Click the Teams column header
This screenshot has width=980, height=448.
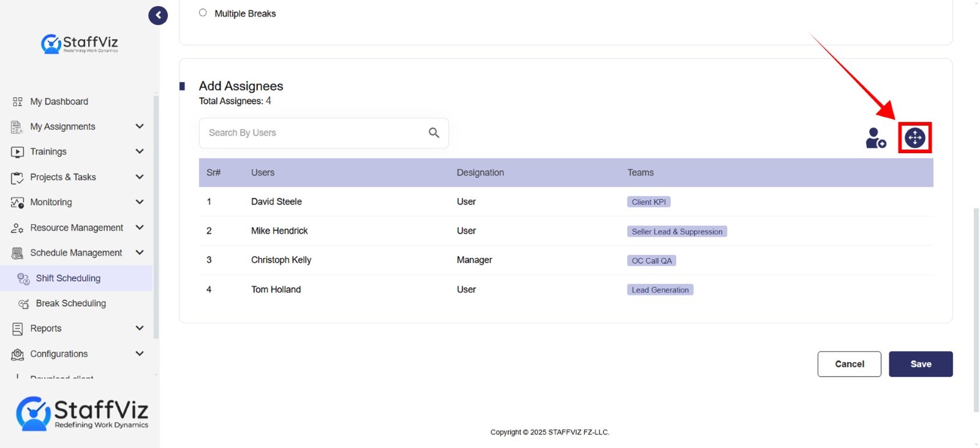click(x=641, y=173)
